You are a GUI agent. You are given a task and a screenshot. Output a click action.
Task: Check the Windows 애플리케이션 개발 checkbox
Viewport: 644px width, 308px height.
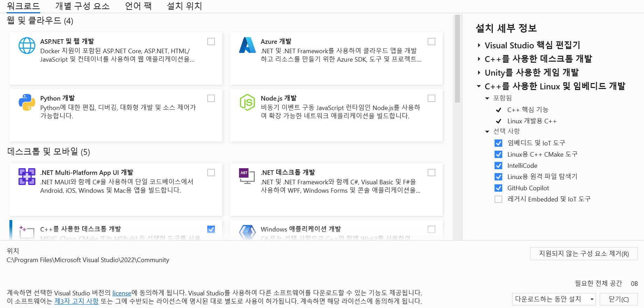432,229
